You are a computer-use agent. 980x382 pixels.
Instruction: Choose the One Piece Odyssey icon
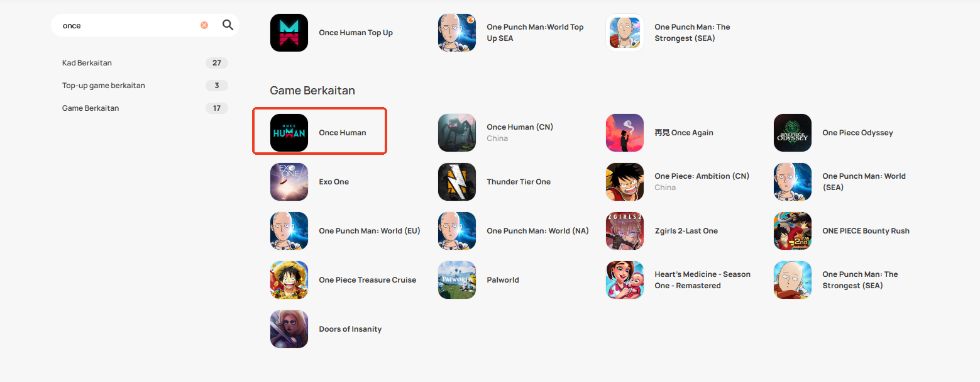793,133
